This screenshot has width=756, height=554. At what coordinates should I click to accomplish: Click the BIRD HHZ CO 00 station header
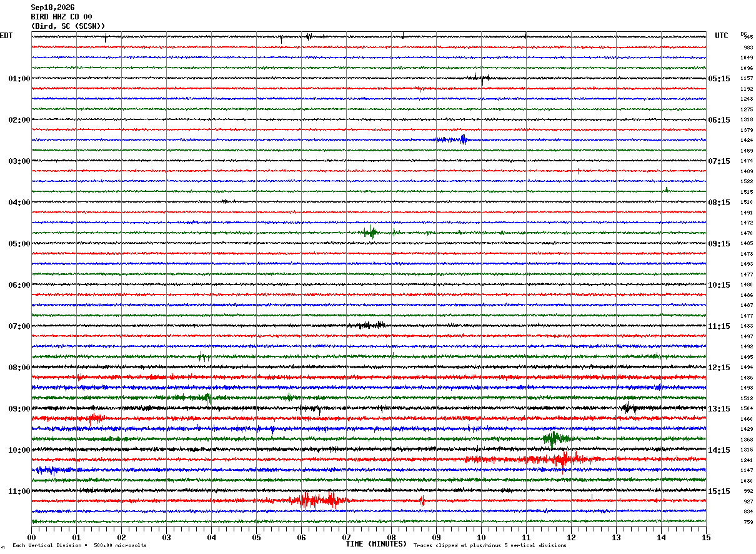(61, 17)
